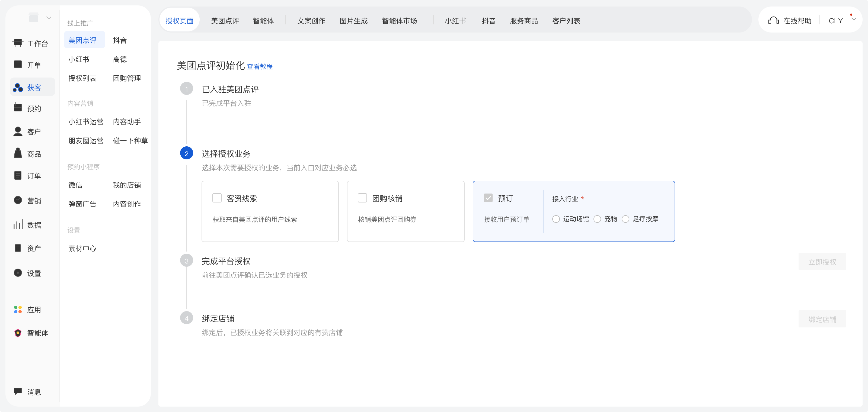The image size is (868, 412).
Task: Click the 查看教程 tutorial link
Action: pyautogui.click(x=260, y=66)
